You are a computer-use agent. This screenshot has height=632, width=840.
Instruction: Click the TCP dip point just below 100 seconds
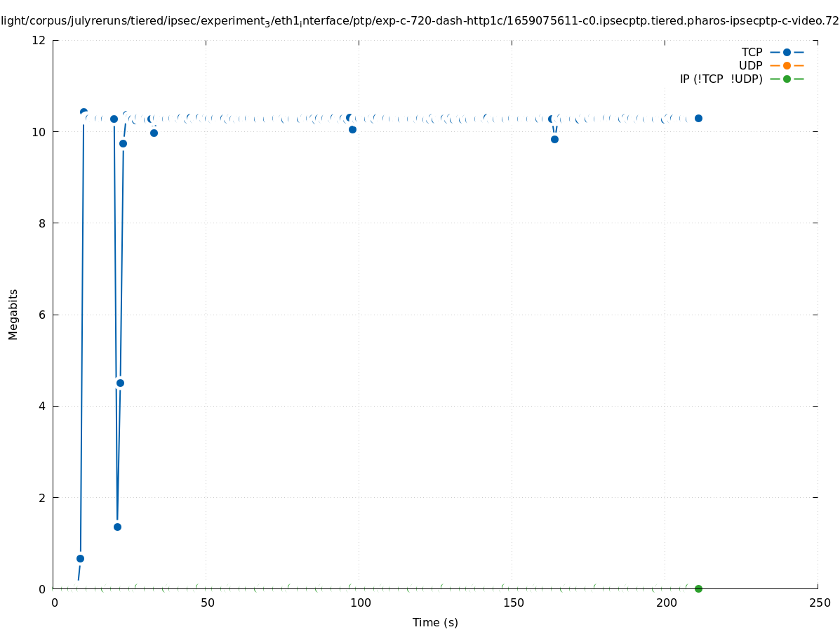click(x=352, y=129)
